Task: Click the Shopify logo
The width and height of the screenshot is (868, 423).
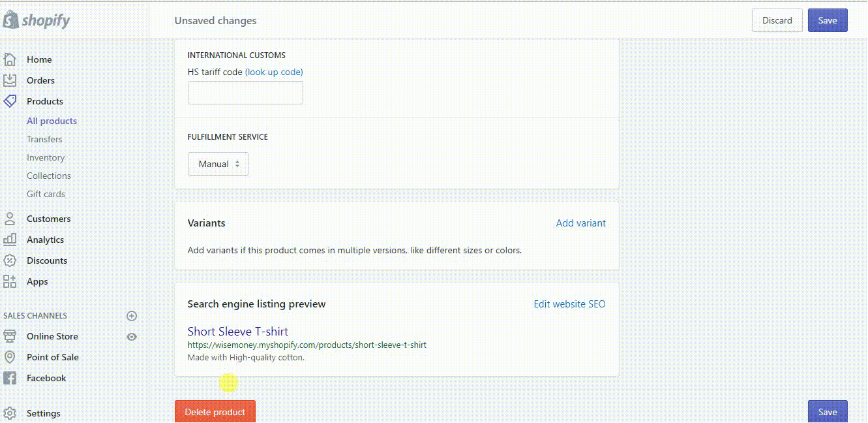Action: tap(37, 20)
